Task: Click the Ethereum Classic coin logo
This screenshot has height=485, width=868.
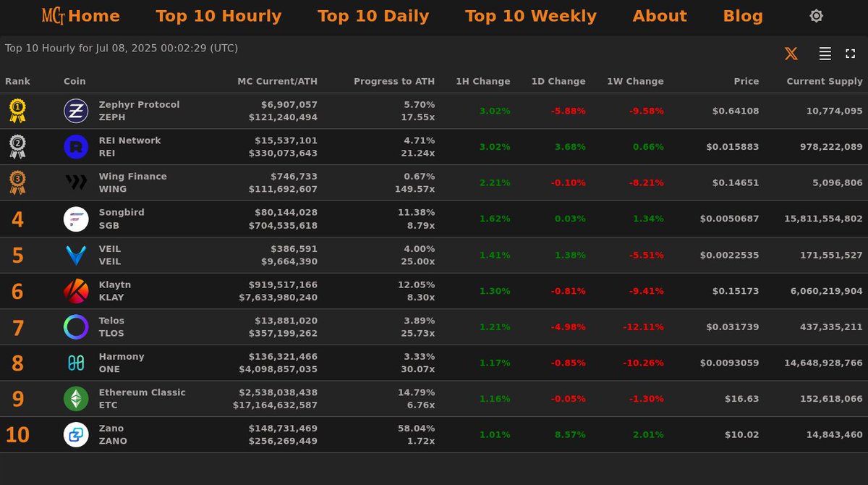Action: tap(76, 399)
